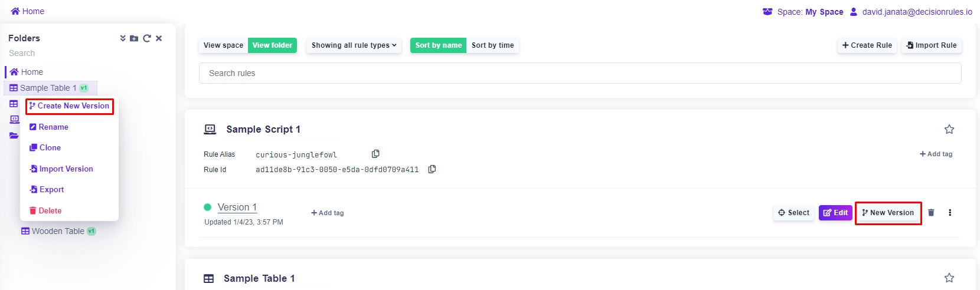
Task: Click Delete in the context menu
Action: pos(50,211)
